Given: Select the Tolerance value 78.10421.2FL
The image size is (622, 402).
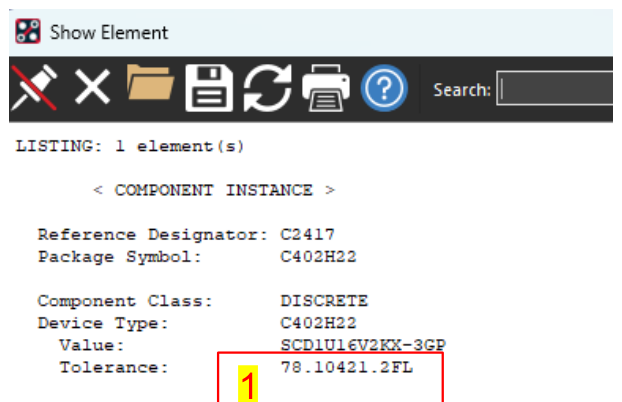Looking at the screenshot, I should (347, 367).
